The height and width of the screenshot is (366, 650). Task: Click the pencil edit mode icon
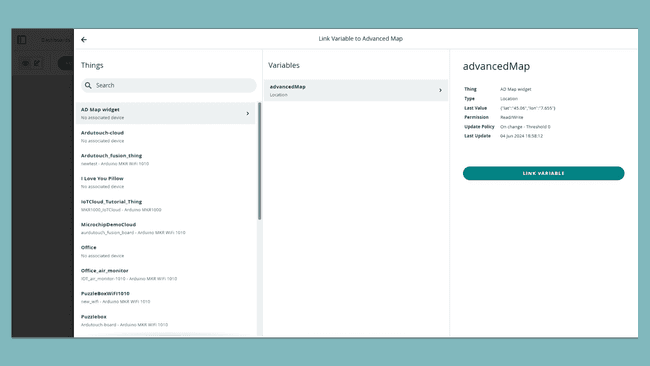pyautogui.click(x=37, y=63)
